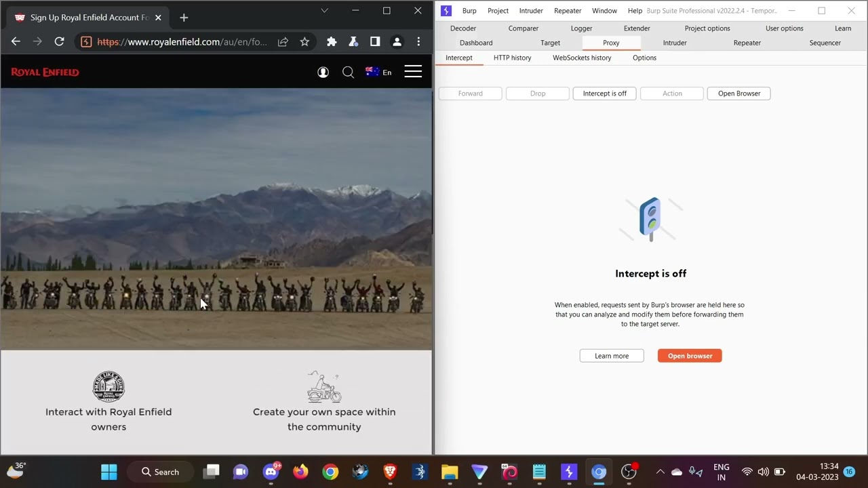Open a new browser tab
The height and width of the screenshot is (488, 868).
click(184, 18)
